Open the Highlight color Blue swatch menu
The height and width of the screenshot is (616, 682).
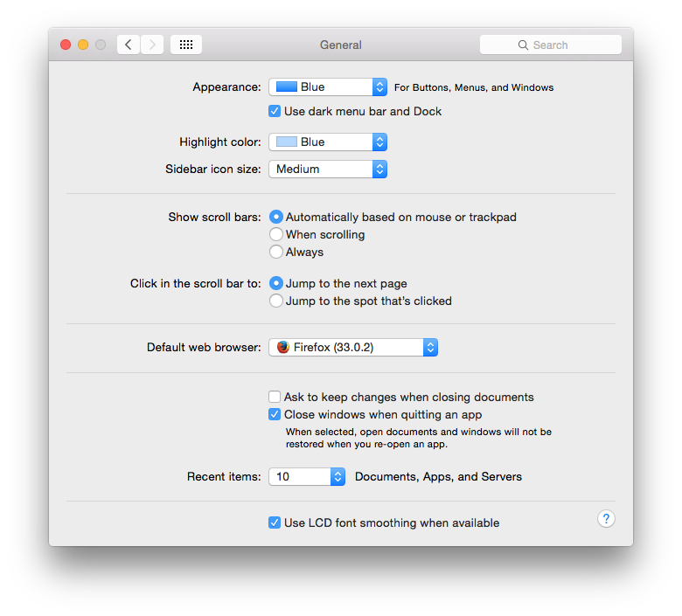[328, 142]
